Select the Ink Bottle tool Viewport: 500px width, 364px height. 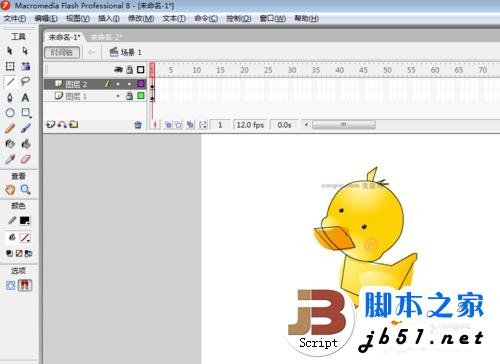click(10, 144)
